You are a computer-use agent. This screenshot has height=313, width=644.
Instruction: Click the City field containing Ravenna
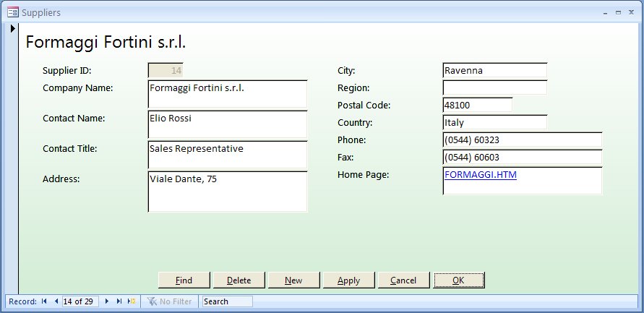coord(495,70)
